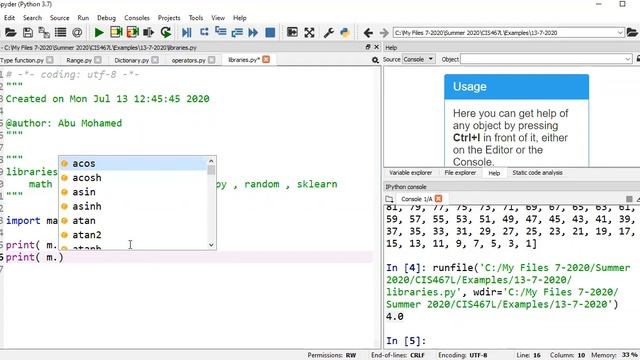
Task: Run current cell
Action: [116, 33]
